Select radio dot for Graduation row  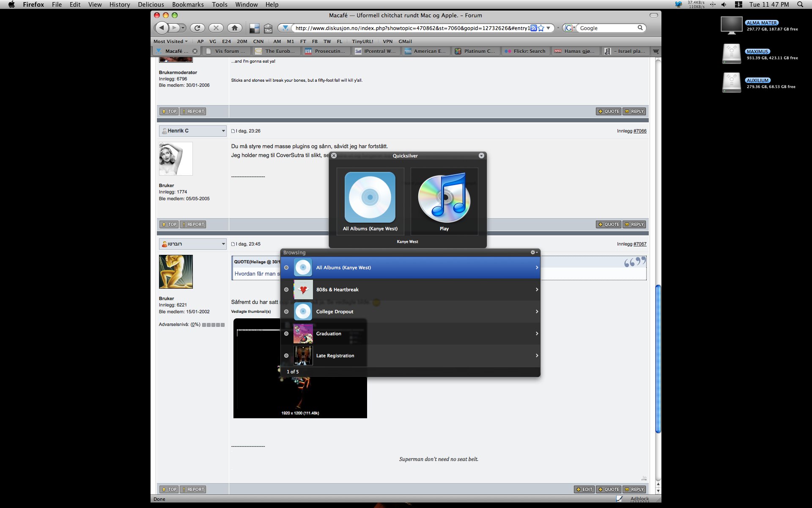point(286,334)
